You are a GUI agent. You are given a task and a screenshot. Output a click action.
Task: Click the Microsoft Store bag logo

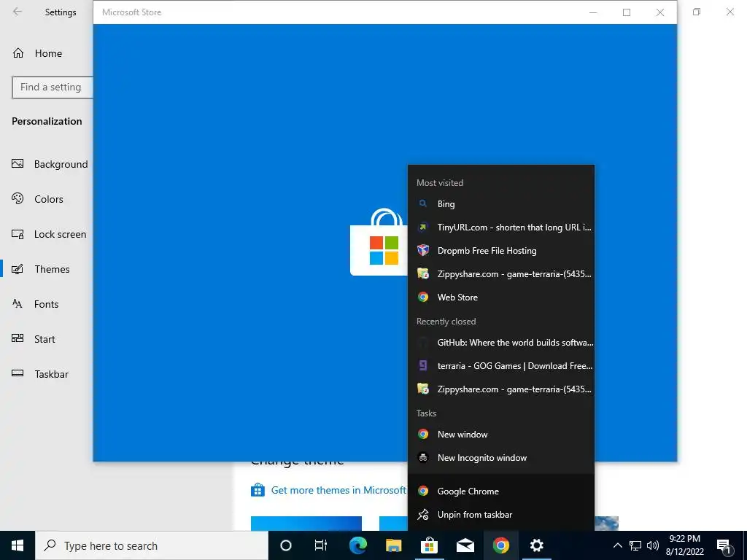[379, 242]
